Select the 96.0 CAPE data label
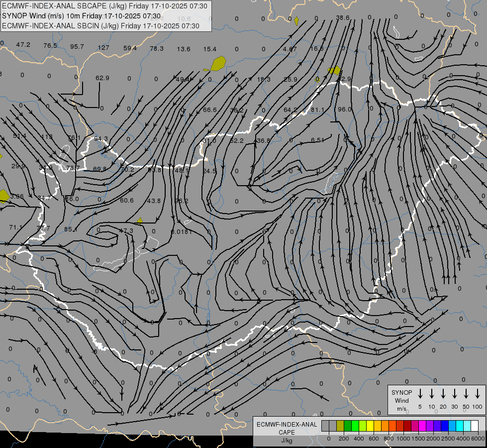Viewport: 487px width, 448px height. coord(344,110)
